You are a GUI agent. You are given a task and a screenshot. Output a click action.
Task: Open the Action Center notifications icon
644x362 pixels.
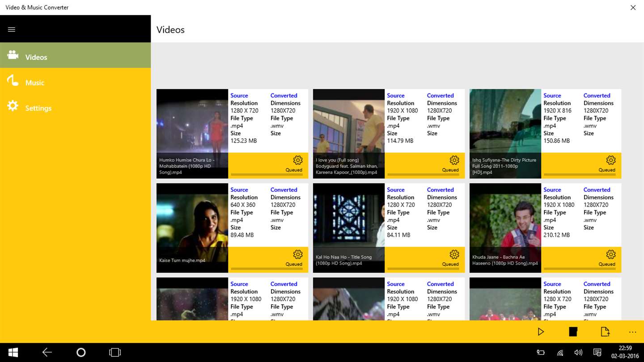(597, 353)
